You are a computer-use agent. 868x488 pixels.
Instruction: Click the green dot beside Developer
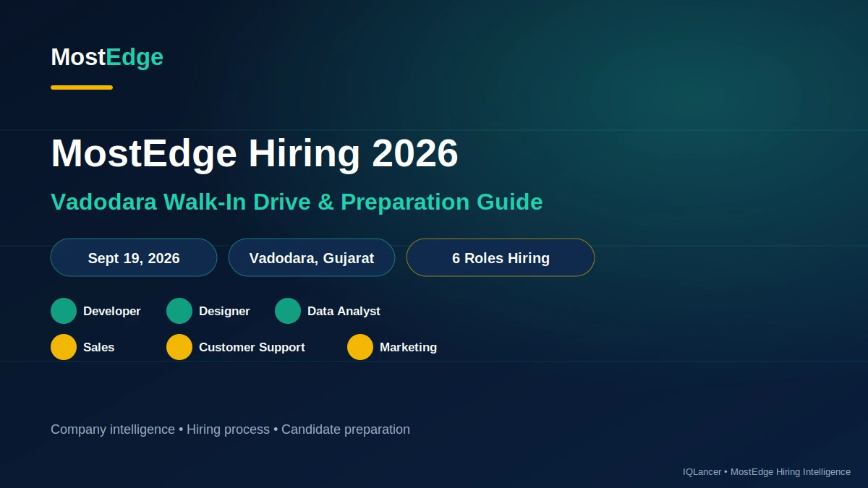click(x=64, y=311)
